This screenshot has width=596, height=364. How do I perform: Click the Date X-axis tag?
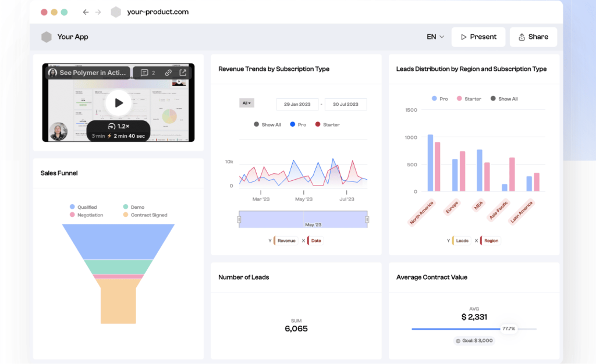pos(315,241)
